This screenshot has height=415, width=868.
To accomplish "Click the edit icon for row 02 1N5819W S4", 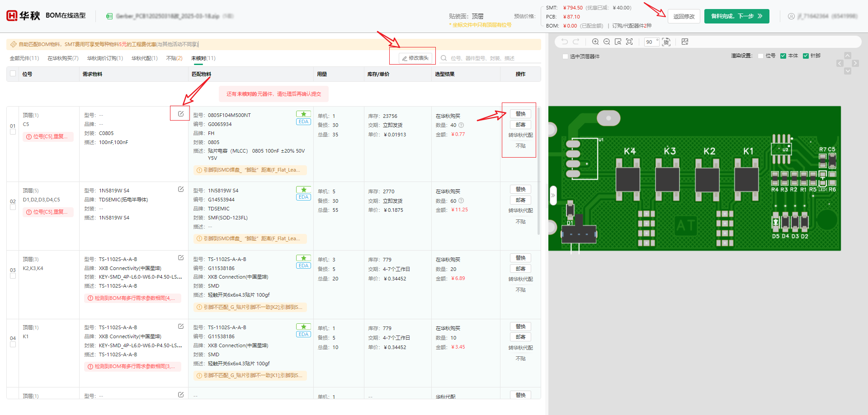I will coord(181,189).
